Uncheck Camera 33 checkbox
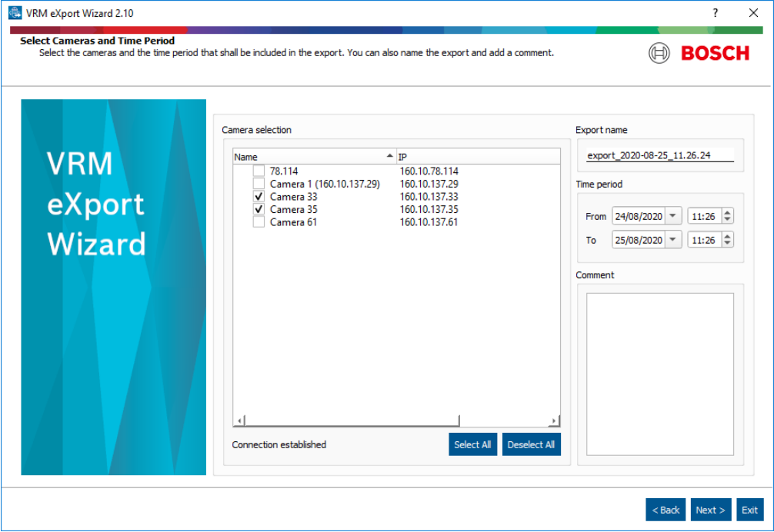Screen dimensions: 774x532 point(259,197)
